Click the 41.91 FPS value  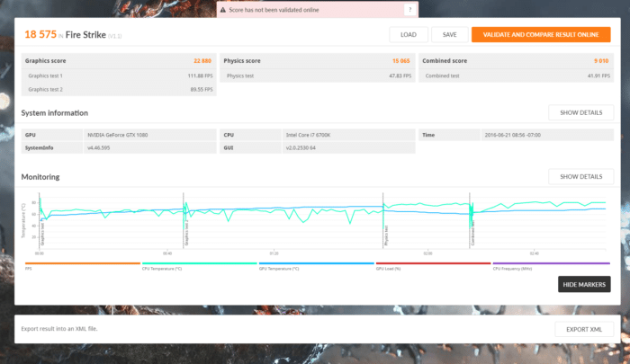[598, 75]
